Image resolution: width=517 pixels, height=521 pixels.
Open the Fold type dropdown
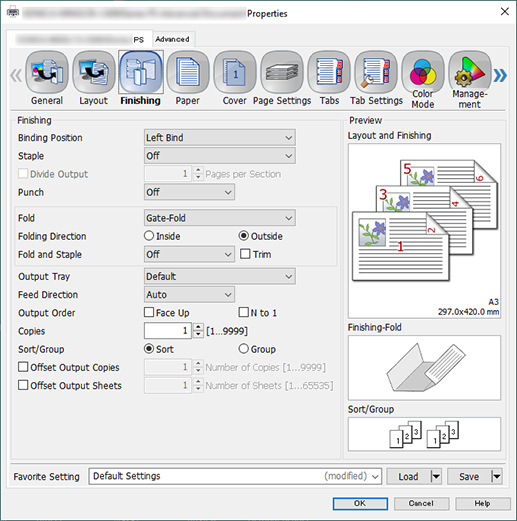click(x=220, y=218)
